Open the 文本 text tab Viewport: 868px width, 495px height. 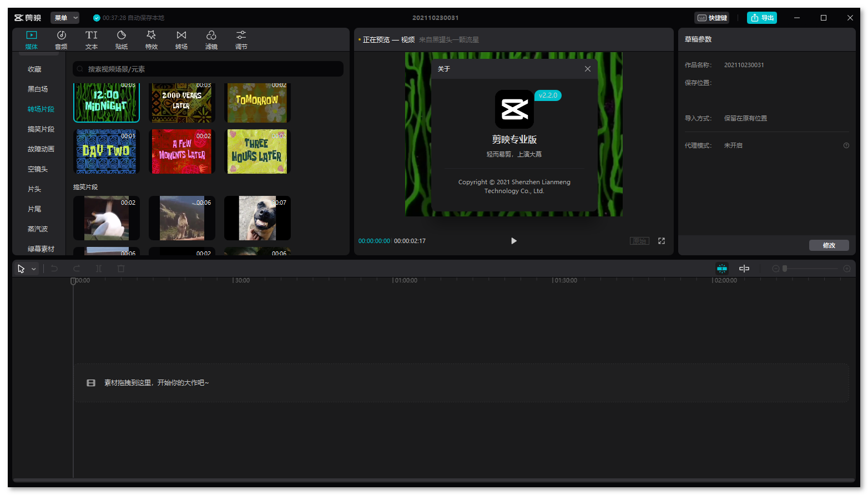92,40
